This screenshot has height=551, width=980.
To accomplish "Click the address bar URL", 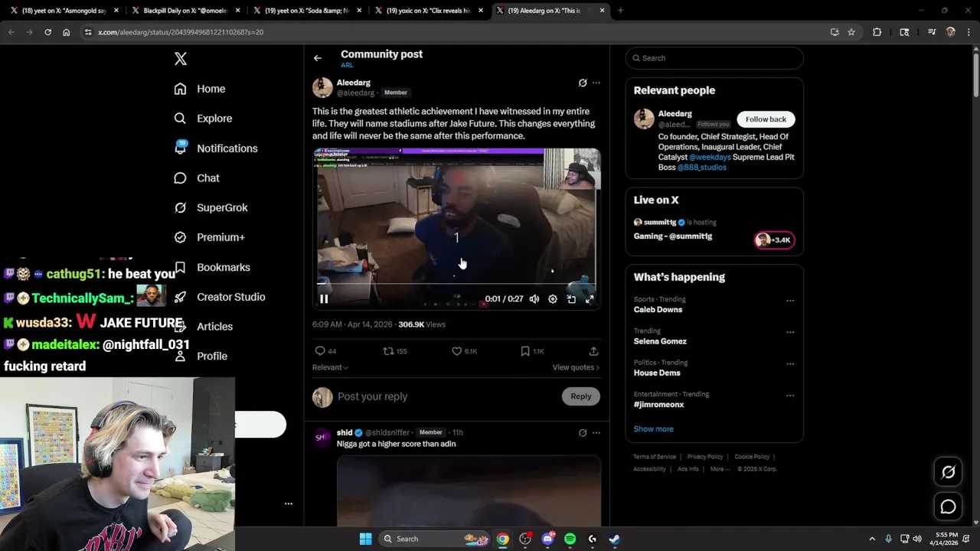I will tap(181, 32).
